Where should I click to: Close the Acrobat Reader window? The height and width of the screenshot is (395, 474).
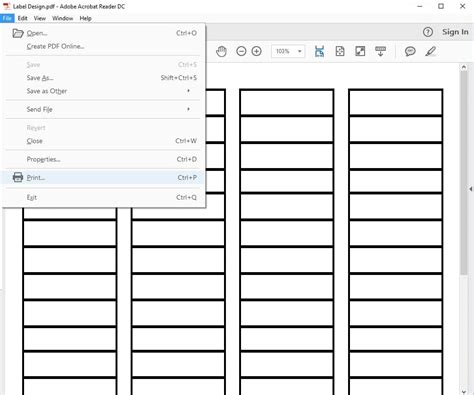tap(462, 6)
